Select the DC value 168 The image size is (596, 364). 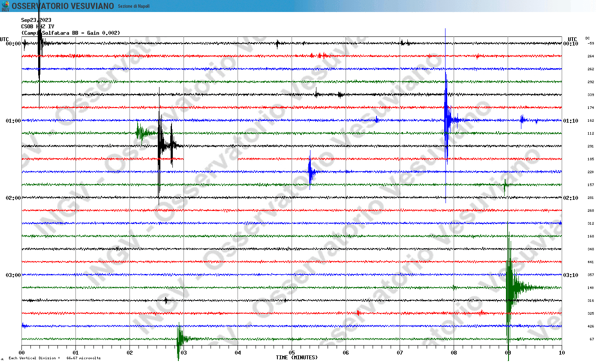(590, 236)
